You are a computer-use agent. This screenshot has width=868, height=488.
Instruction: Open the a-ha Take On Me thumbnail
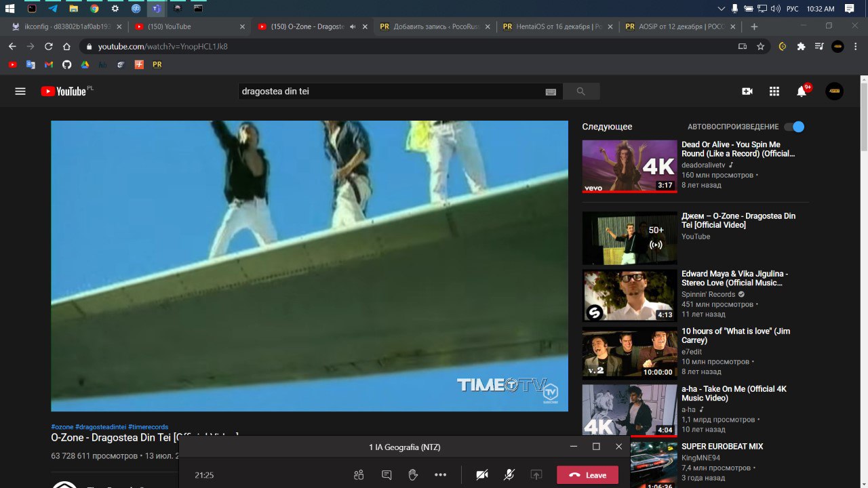coord(630,411)
